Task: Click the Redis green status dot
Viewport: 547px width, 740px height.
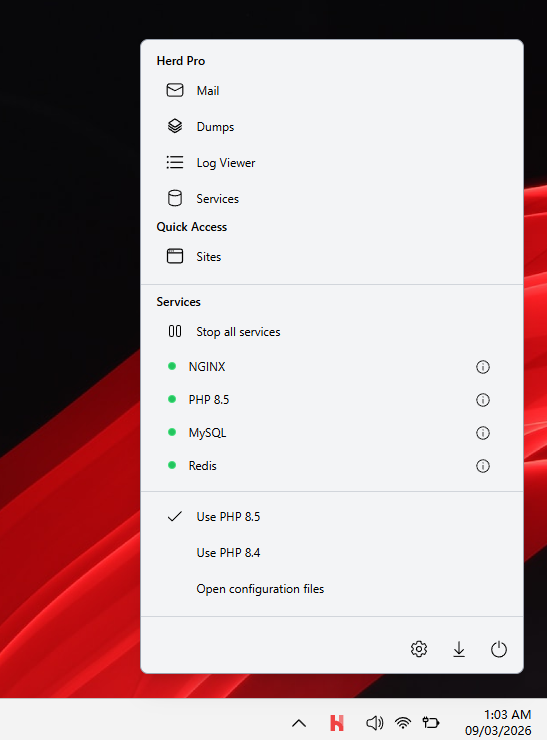Action: 172,465
